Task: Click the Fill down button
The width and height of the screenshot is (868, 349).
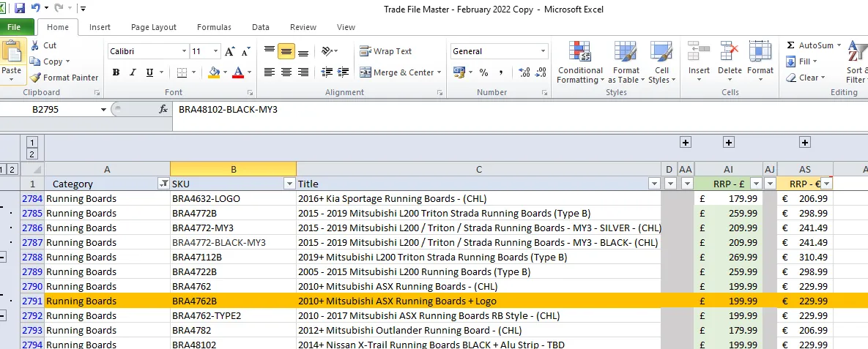Action: click(800, 61)
